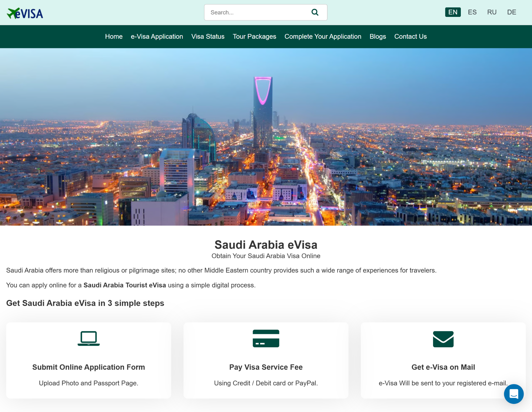Open the live chat bubble

[x=513, y=394]
